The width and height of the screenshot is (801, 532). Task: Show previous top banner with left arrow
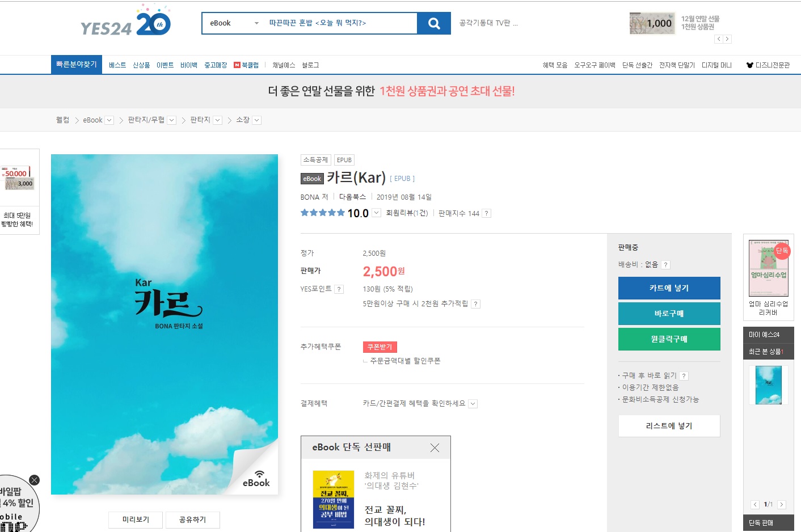719,39
